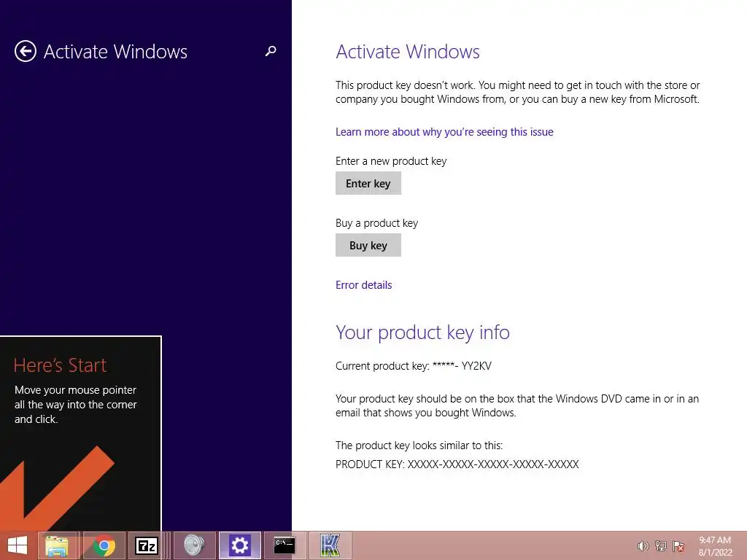Click the Enter a new product key label
Screen dimensions: 747x560
tap(391, 161)
